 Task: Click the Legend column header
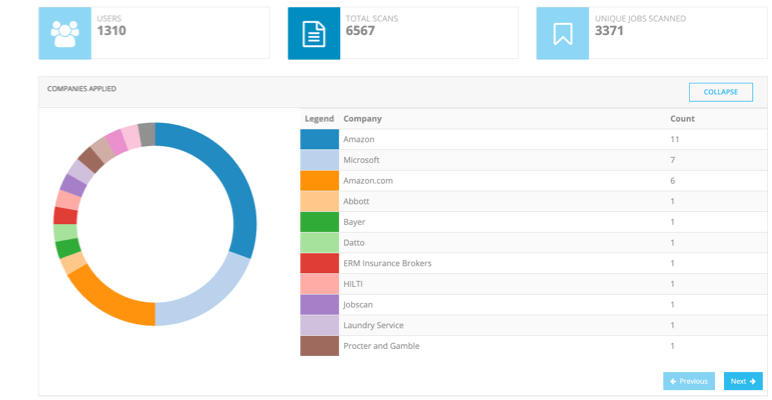[320, 119]
